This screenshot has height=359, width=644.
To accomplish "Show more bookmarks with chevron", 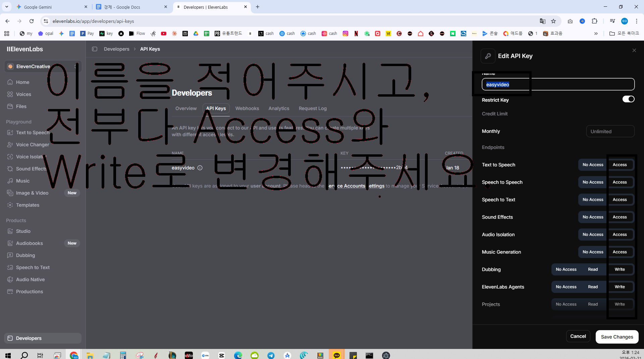I will pyautogui.click(x=596, y=34).
